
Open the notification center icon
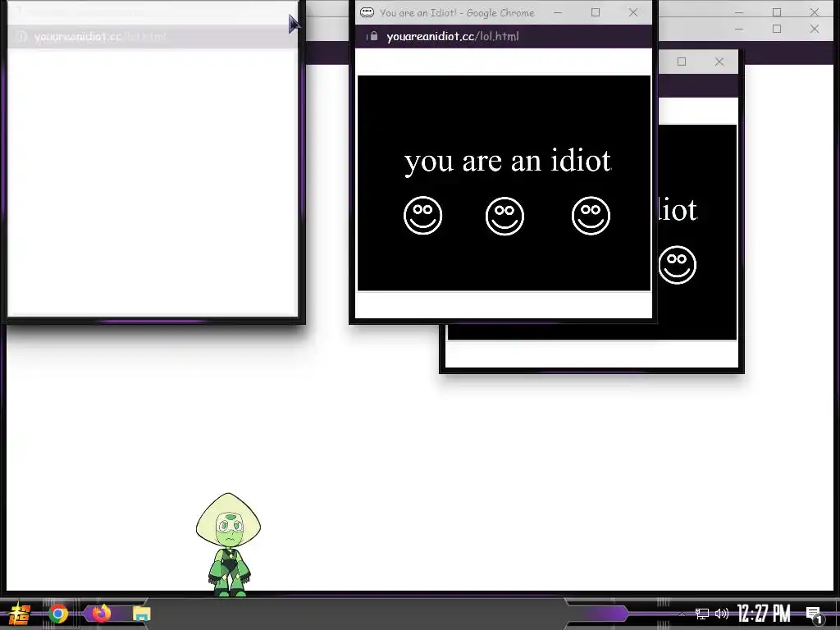pos(815,614)
